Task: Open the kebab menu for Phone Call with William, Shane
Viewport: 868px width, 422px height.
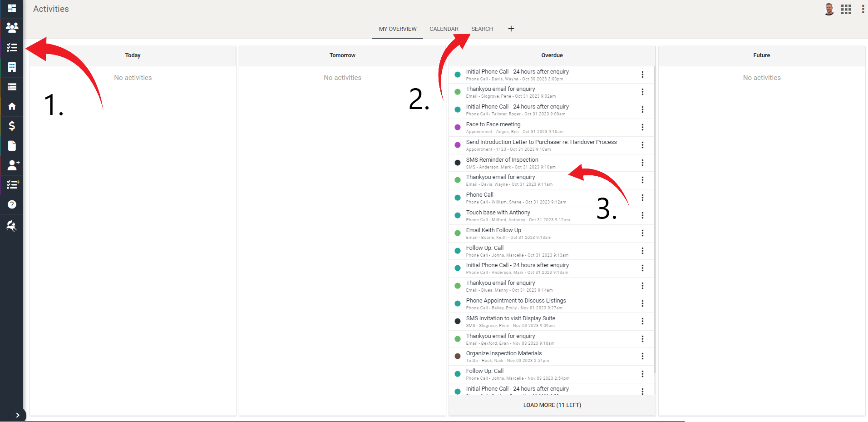Action: click(643, 198)
